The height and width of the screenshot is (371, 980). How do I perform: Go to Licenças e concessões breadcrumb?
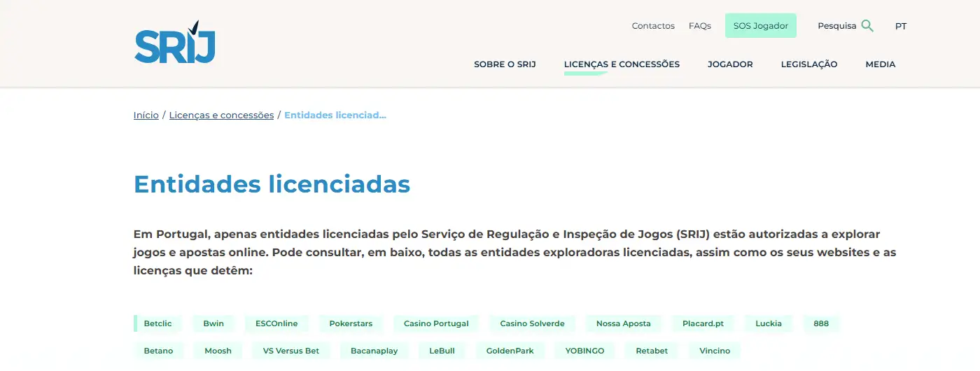coord(221,115)
